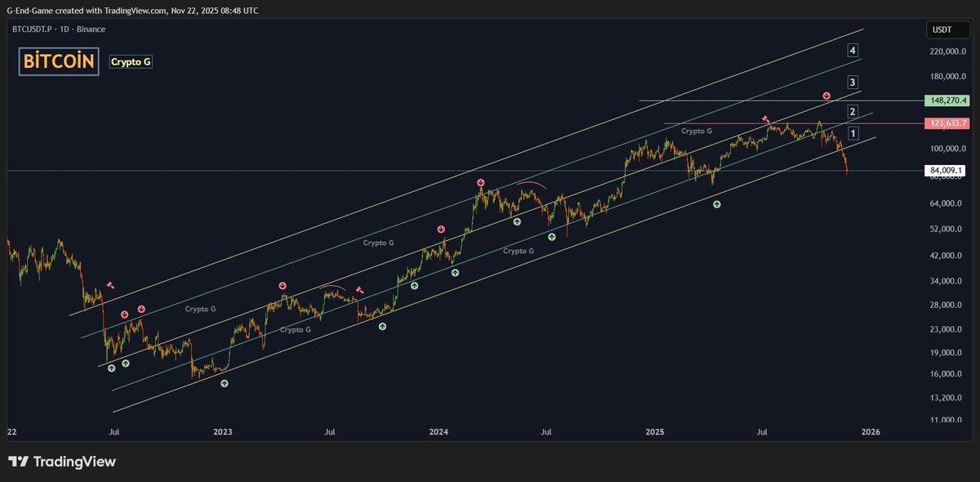Viewport: 980px width, 482px height.
Task: Click the green up-arrow marker under the 2025 pullback
Action: [x=717, y=204]
